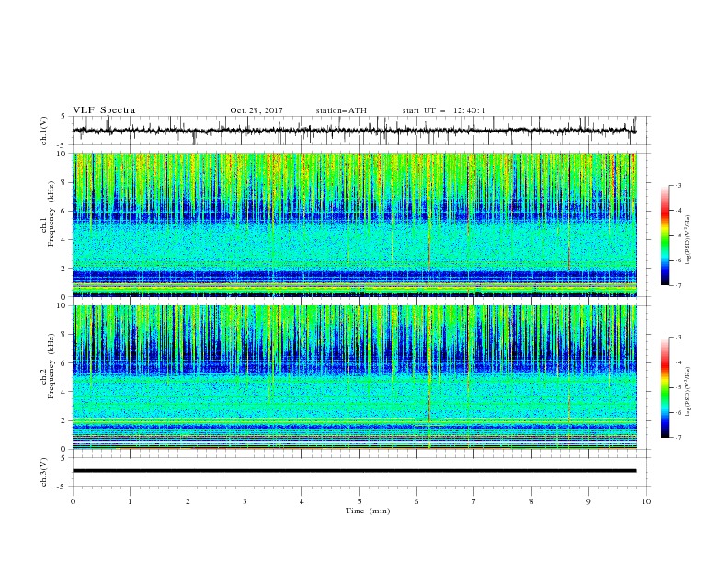The width and height of the screenshot is (728, 563).
Task: Click the "4" kHz tick on ch.1 frequency axis
Action: [x=64, y=240]
